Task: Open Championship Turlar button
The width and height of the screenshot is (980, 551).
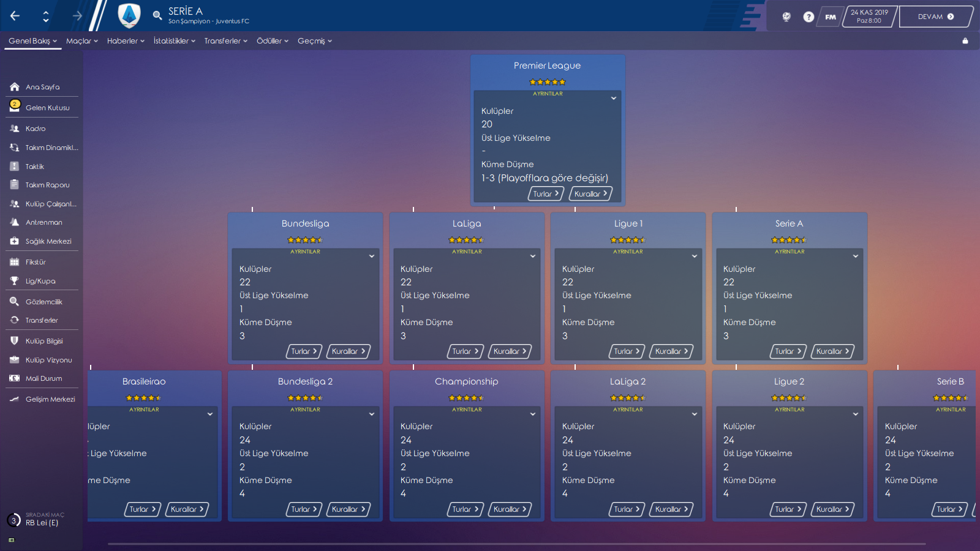Action: tap(465, 509)
